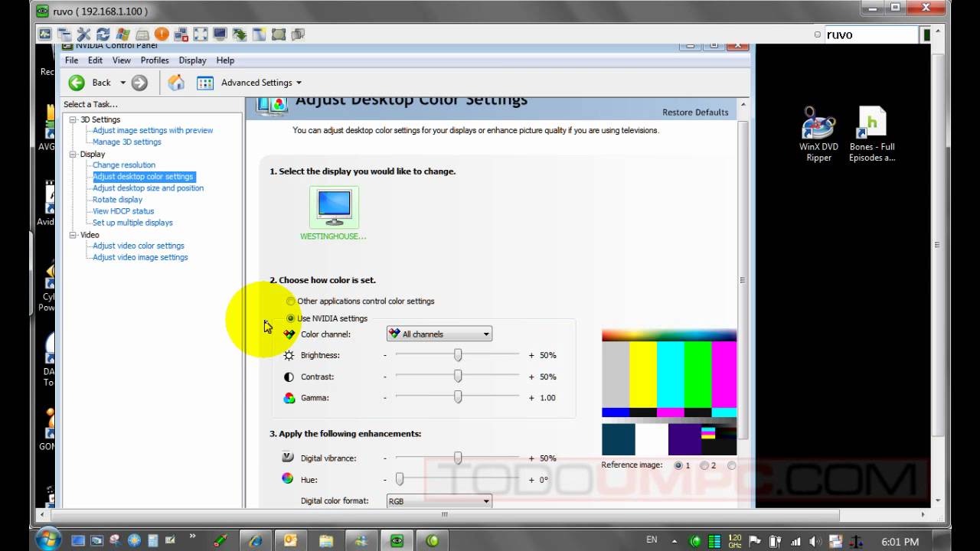Open the Help menu
The height and width of the screenshot is (551, 980).
coord(225,60)
